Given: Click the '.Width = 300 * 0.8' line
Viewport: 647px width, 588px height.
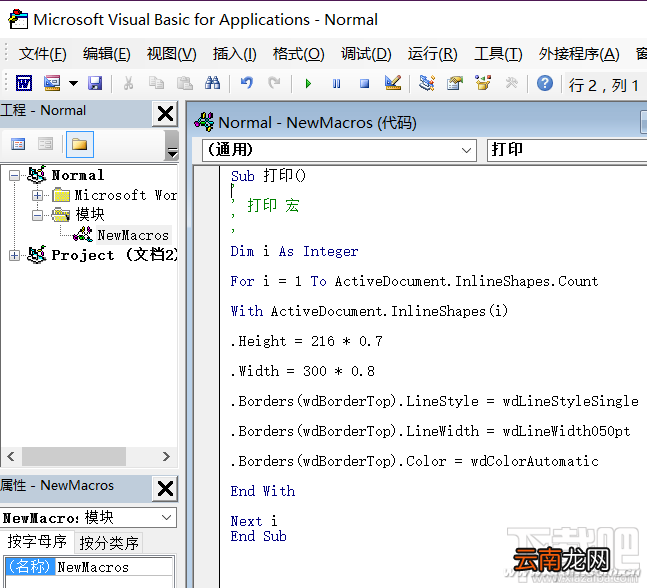Looking at the screenshot, I should click(302, 371).
